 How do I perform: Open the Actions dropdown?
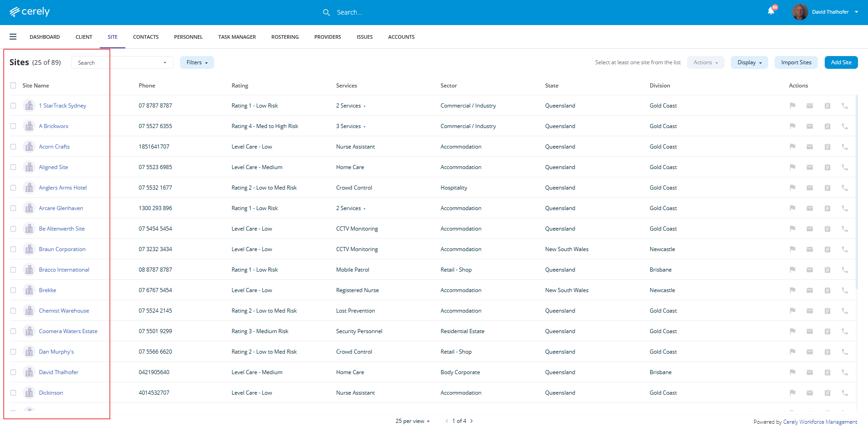pos(706,62)
